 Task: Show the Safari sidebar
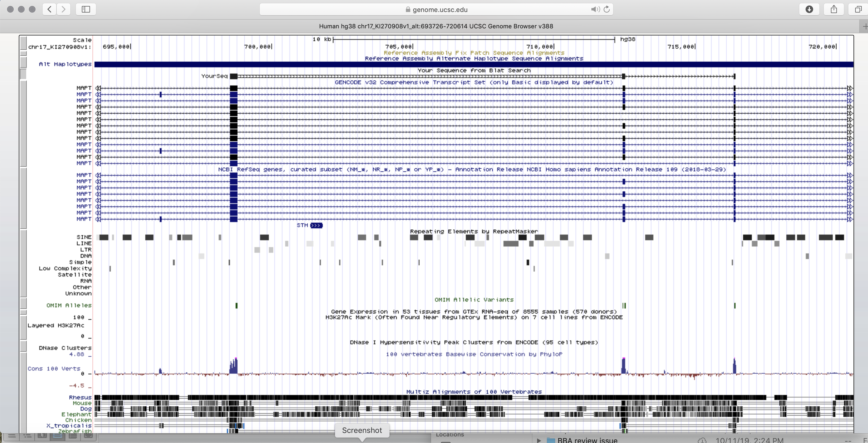(x=86, y=9)
